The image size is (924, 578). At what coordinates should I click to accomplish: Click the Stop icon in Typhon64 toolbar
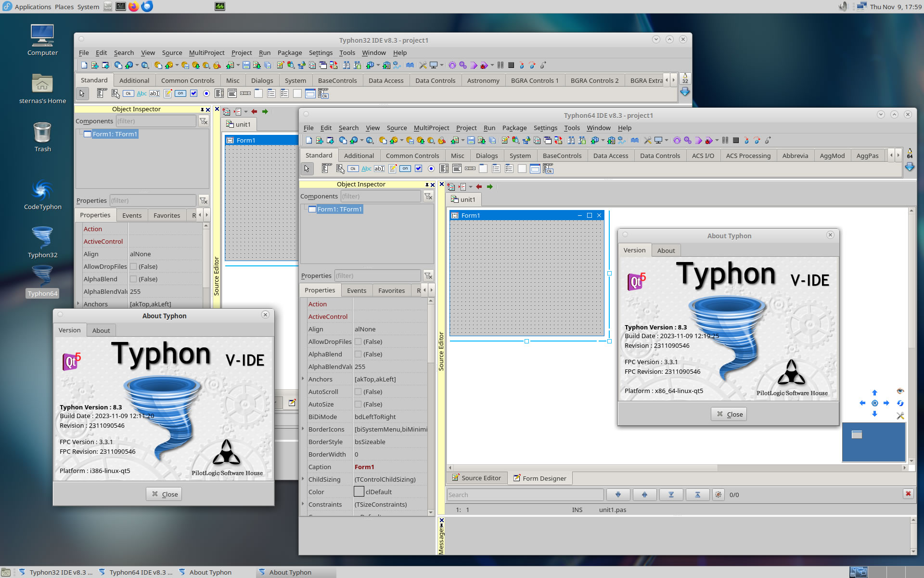point(736,140)
